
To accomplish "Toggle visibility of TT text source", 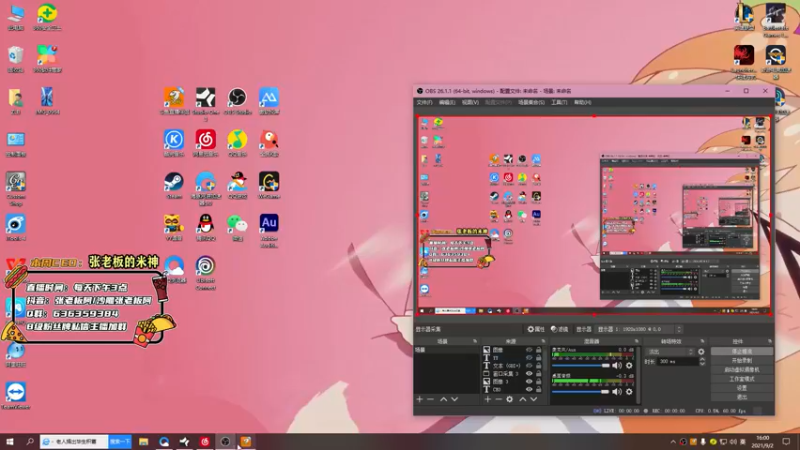I will pyautogui.click(x=529, y=358).
